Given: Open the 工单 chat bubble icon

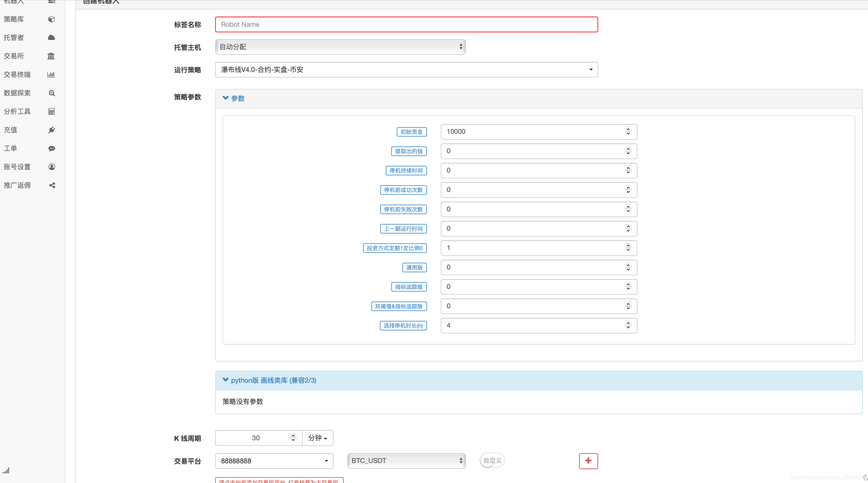Looking at the screenshot, I should coord(52,148).
